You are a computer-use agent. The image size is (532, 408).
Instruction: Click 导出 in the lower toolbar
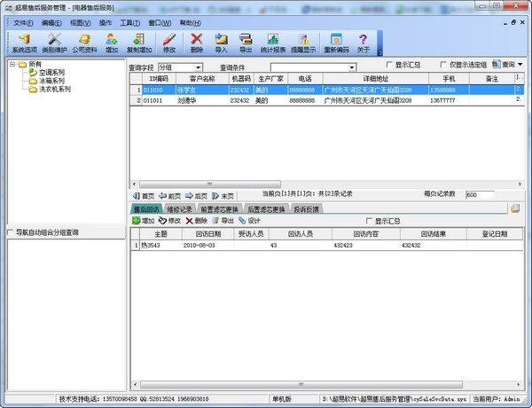(x=223, y=220)
